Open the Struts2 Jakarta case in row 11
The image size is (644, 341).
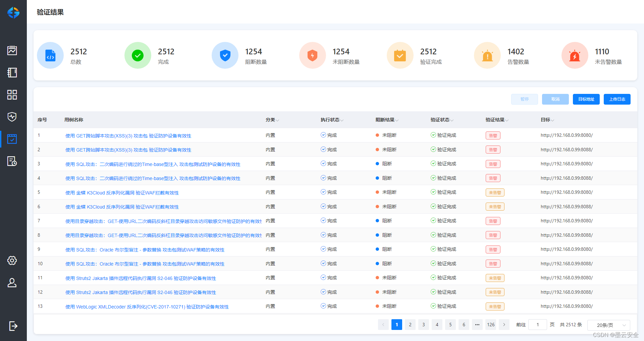coord(141,278)
